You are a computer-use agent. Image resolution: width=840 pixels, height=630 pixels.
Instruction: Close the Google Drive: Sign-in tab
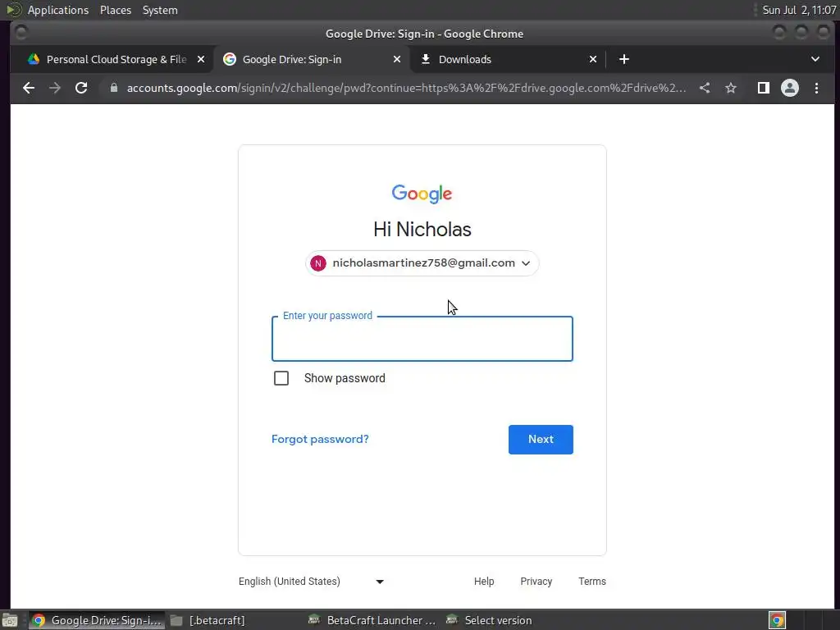click(397, 59)
